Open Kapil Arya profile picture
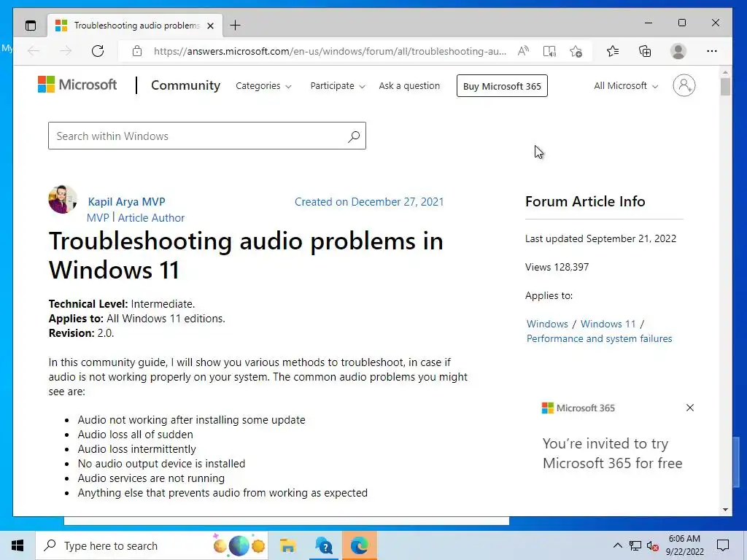747x560 pixels. (63, 199)
